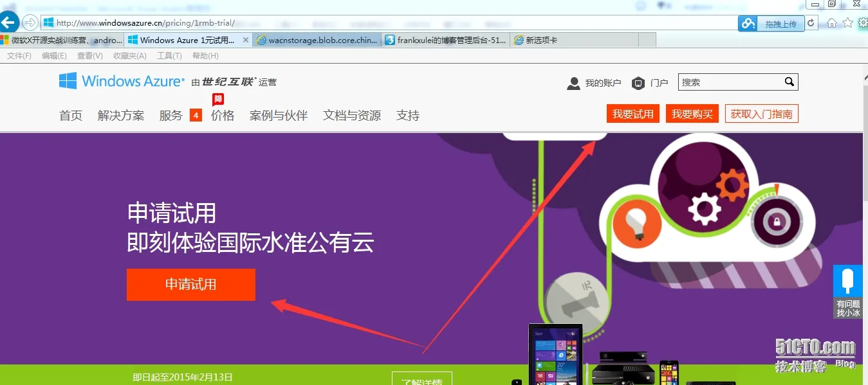
Task: Click the Windows Azure logo
Action: 122,81
